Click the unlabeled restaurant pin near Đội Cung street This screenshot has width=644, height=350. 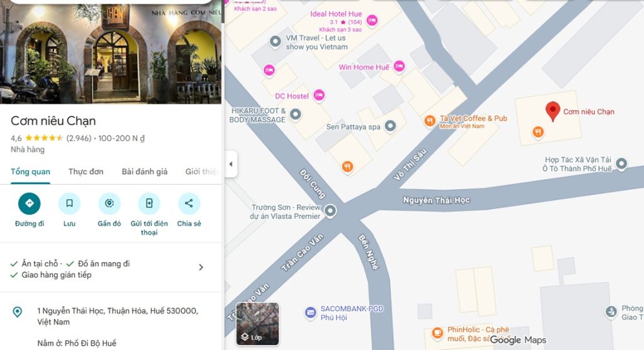(x=347, y=167)
